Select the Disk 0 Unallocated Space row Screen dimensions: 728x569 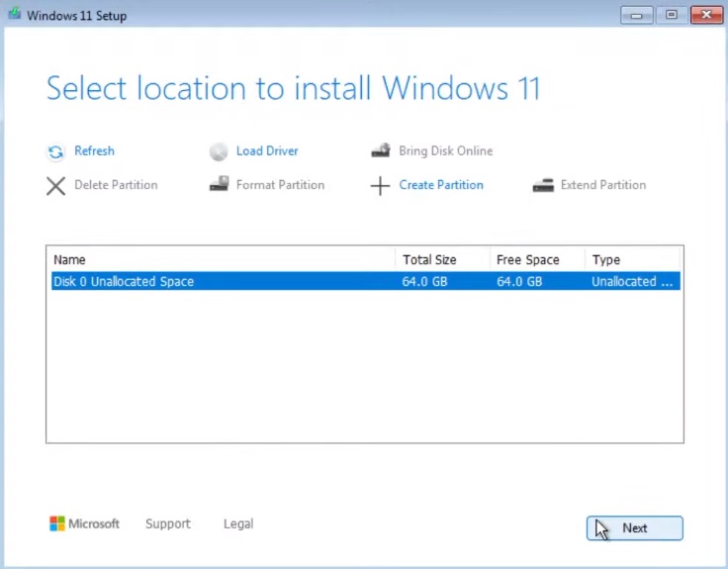point(365,281)
